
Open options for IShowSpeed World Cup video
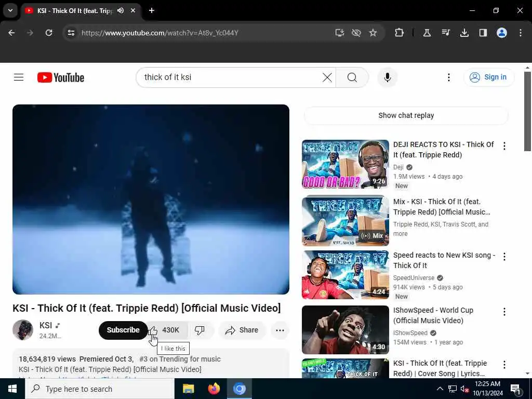(504, 312)
